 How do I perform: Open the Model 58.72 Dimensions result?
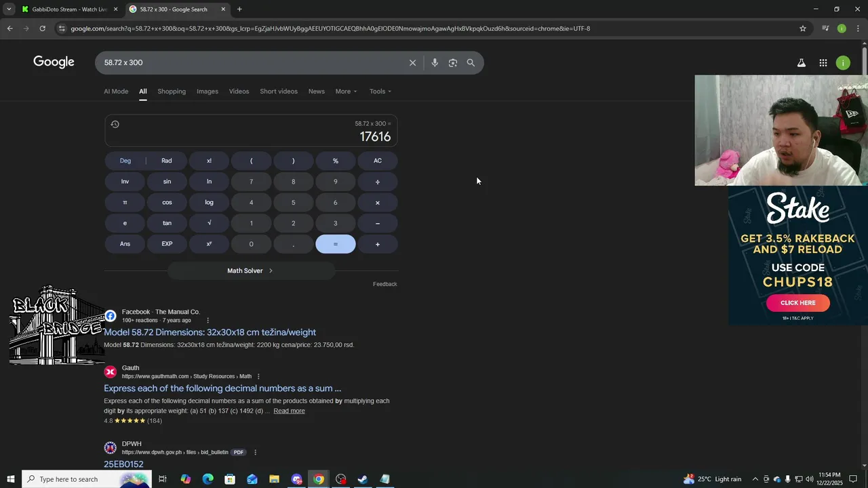coord(210,332)
